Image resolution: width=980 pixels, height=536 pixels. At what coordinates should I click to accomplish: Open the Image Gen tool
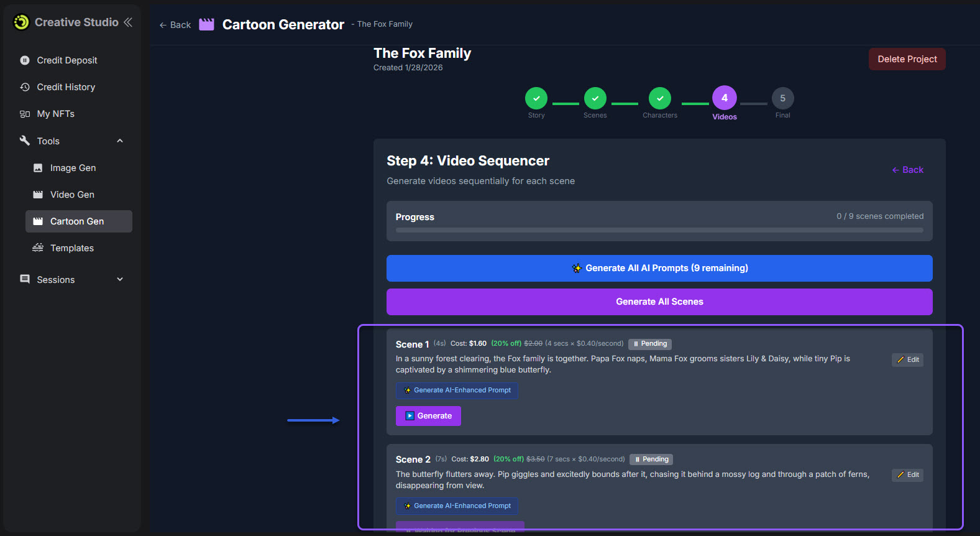click(73, 168)
